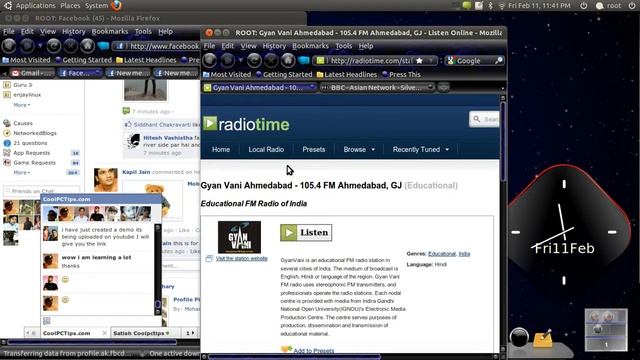Click Visit the station website link
640x360 pixels.
click(242, 258)
